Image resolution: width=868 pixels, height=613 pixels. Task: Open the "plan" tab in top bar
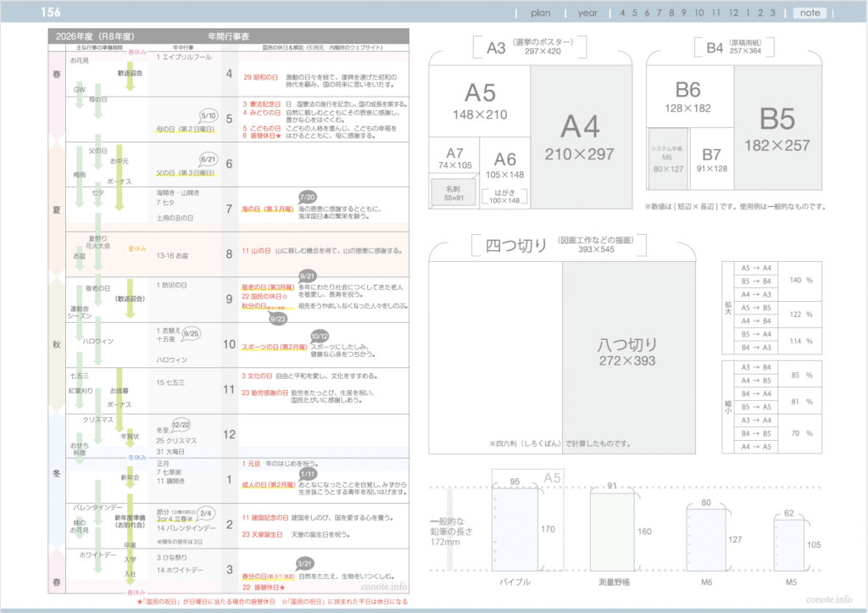(541, 13)
